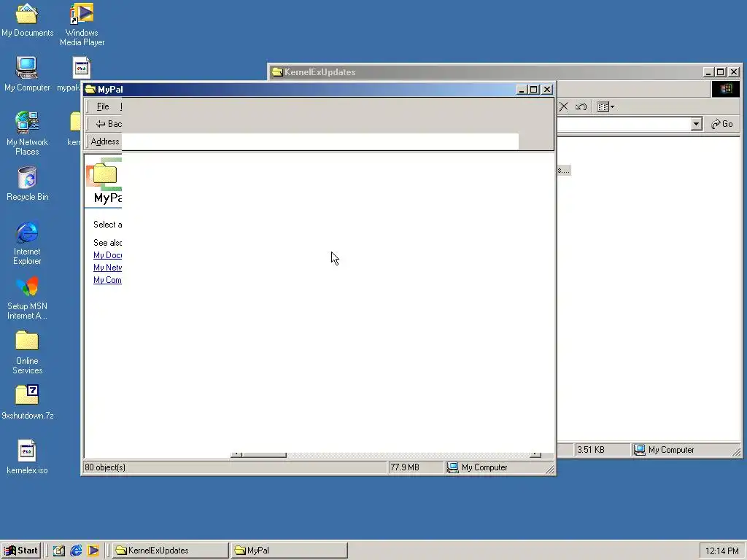Close the KernelExUpdates window

click(x=734, y=72)
